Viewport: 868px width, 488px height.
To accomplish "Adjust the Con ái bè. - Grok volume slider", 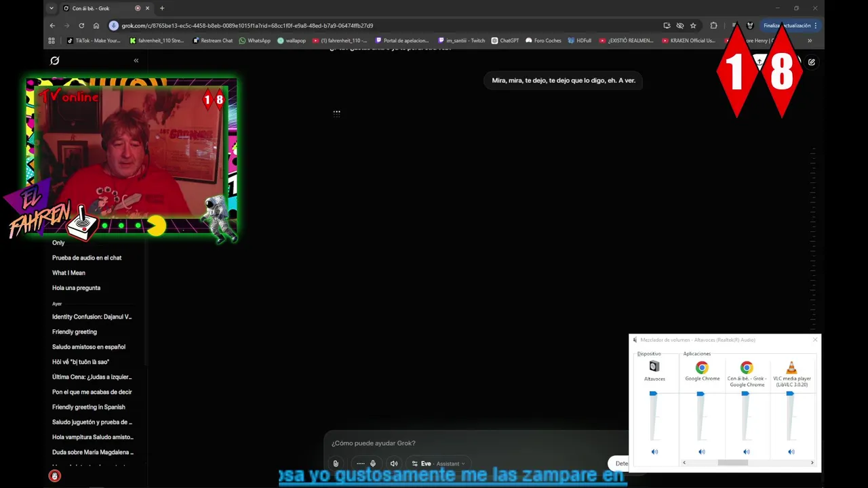I will pyautogui.click(x=745, y=394).
